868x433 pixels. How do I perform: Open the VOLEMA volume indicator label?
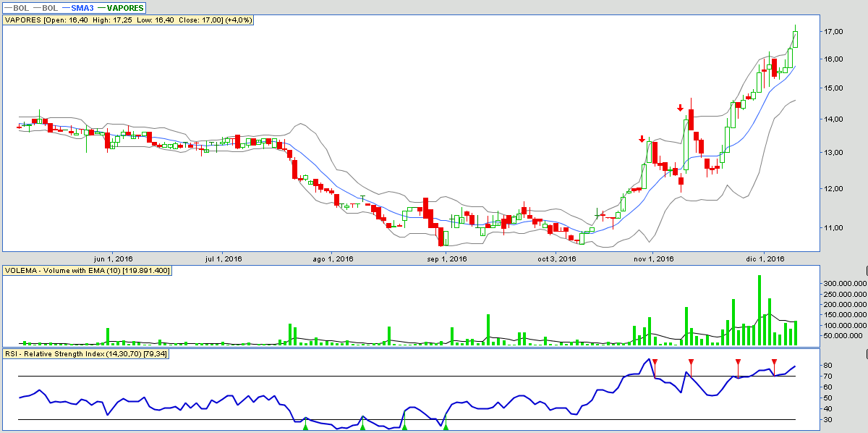coord(87,270)
